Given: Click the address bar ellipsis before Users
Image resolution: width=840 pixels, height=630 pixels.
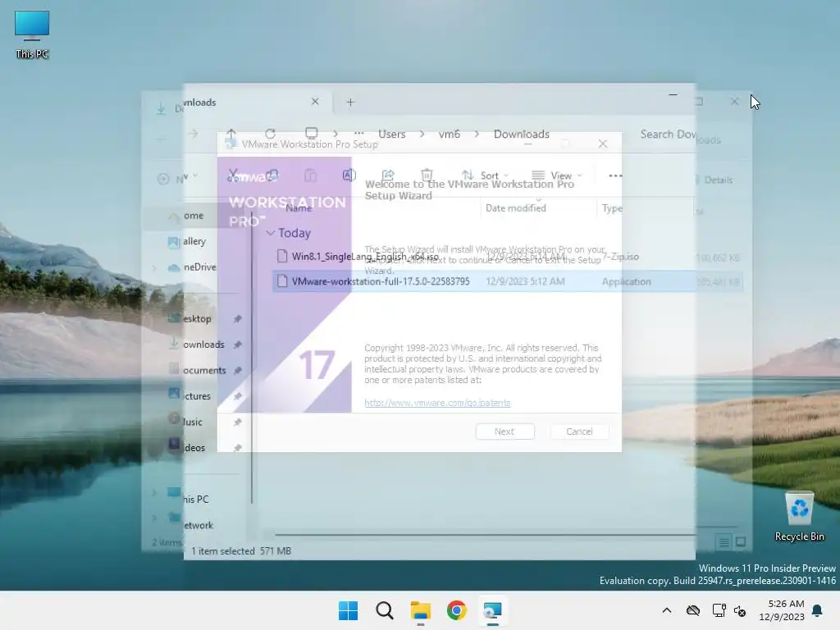Looking at the screenshot, I should tap(359, 134).
